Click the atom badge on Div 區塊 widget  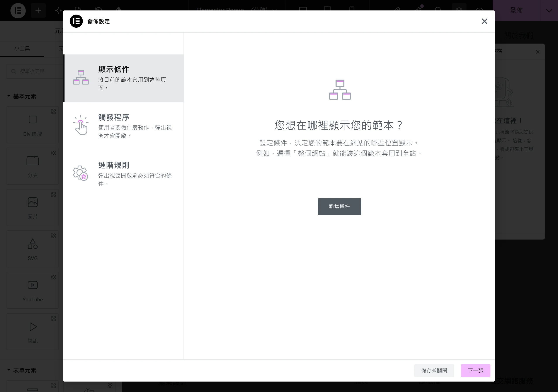pos(53,112)
